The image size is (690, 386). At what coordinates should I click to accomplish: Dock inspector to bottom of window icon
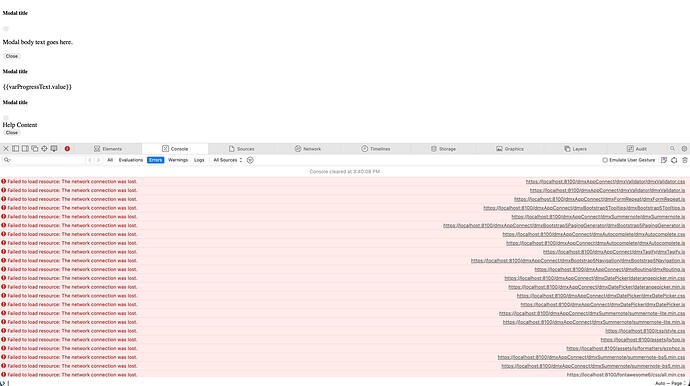(15, 149)
